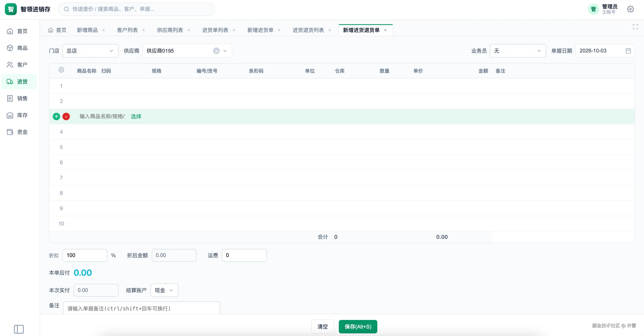Click the product name input in the active row

click(102, 117)
